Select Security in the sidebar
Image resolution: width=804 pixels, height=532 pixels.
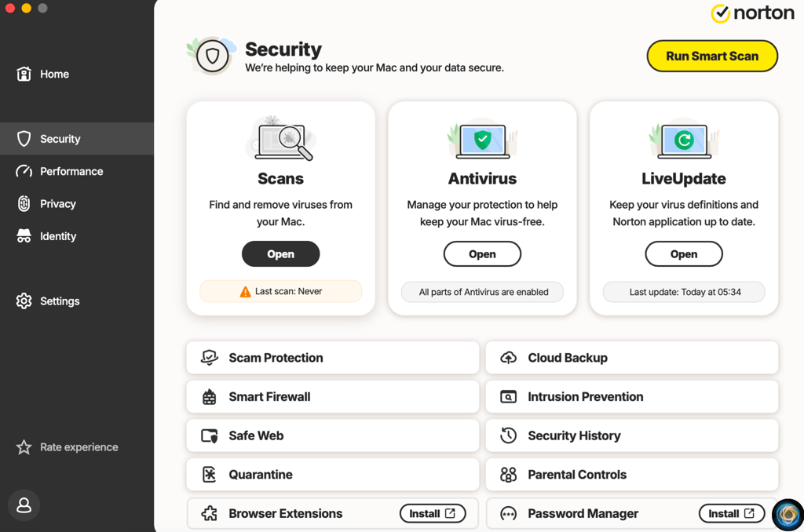pos(77,139)
